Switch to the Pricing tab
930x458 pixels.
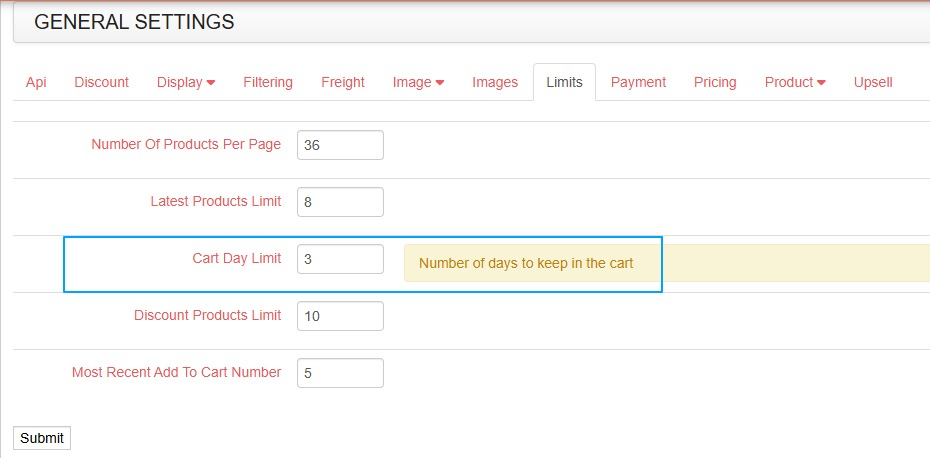pos(715,82)
